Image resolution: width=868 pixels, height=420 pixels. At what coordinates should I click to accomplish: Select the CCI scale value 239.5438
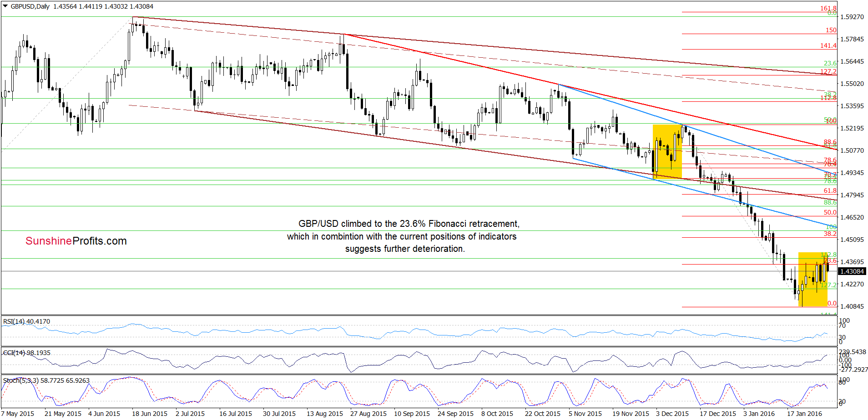click(x=852, y=352)
